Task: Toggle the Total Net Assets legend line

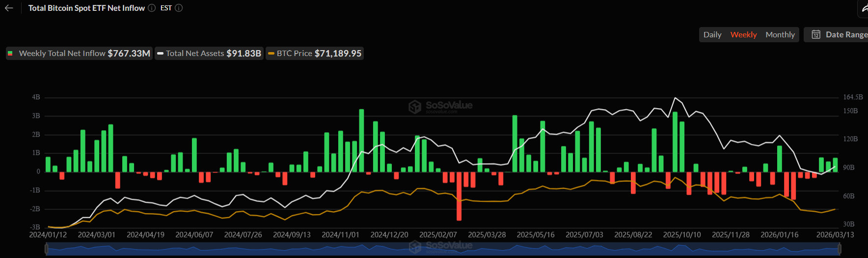Action: (209, 53)
